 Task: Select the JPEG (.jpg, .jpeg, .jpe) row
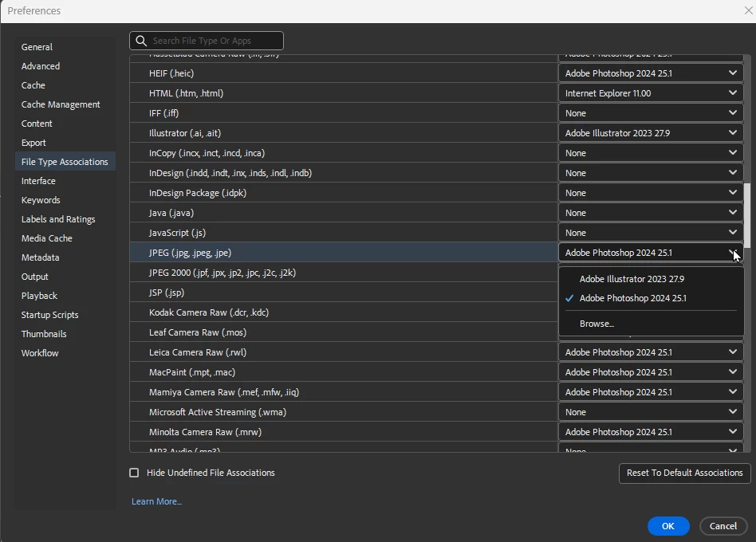(x=343, y=253)
